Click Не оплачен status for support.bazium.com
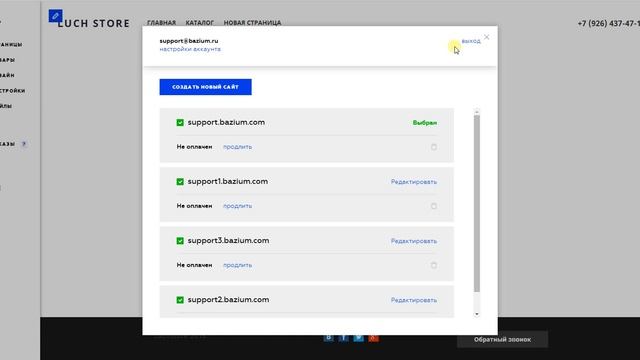 pyautogui.click(x=194, y=147)
